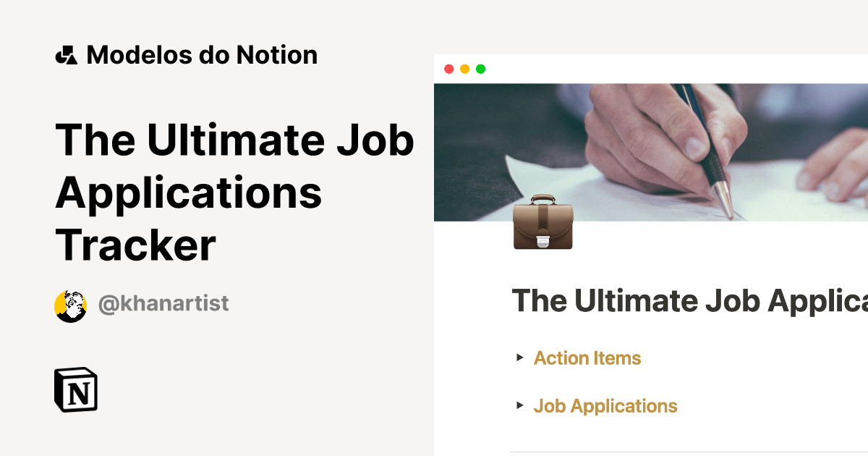Viewport: 868px width, 456px height.
Task: Select the Job Applications heading text
Action: (x=605, y=406)
